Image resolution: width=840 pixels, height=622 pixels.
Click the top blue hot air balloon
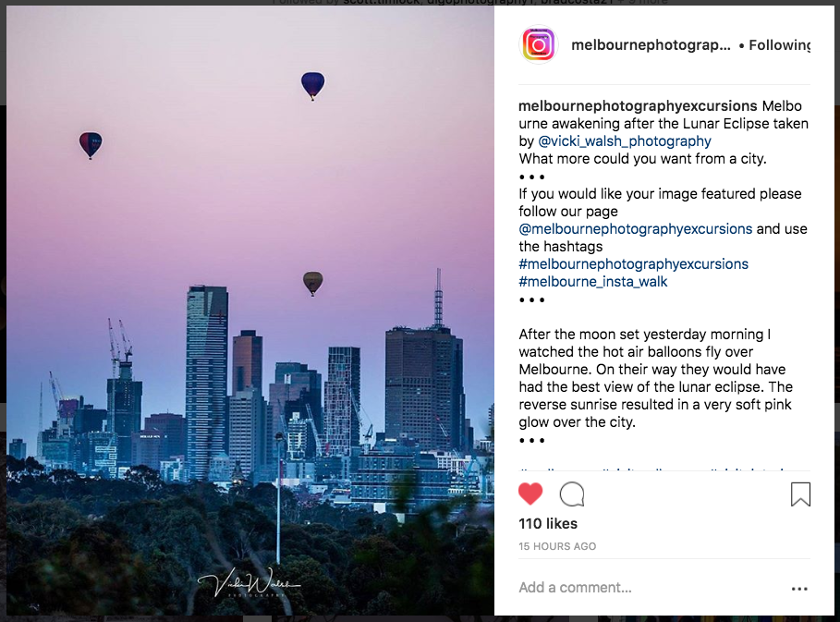tap(313, 86)
